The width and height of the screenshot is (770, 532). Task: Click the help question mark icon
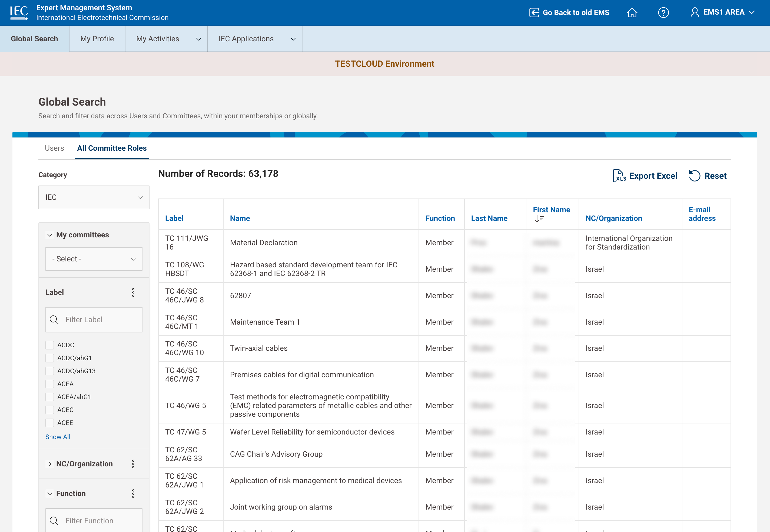663,13
